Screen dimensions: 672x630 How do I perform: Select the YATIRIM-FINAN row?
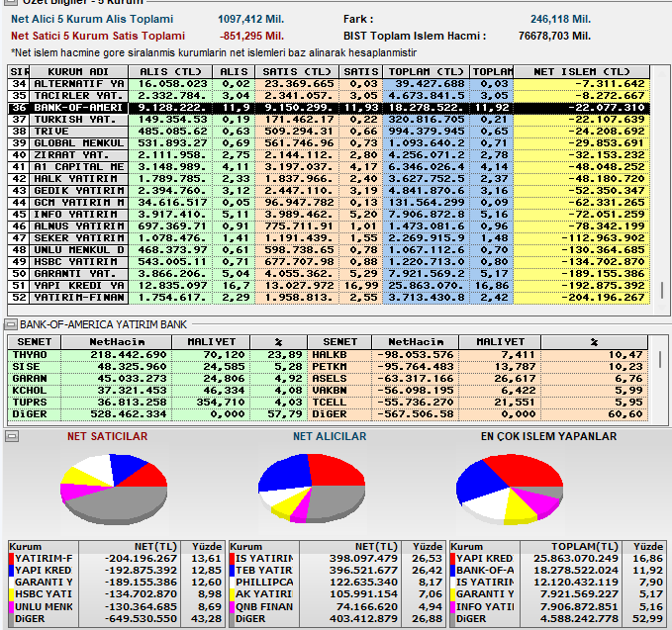pyautogui.click(x=329, y=298)
